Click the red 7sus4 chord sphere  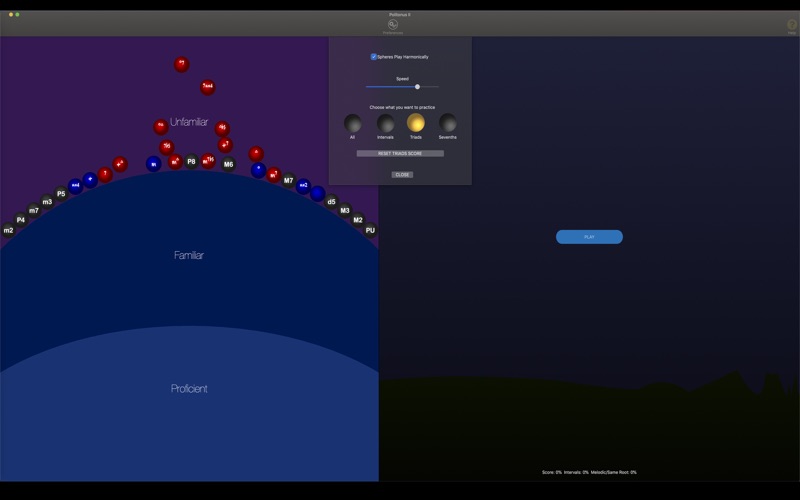coord(208,87)
